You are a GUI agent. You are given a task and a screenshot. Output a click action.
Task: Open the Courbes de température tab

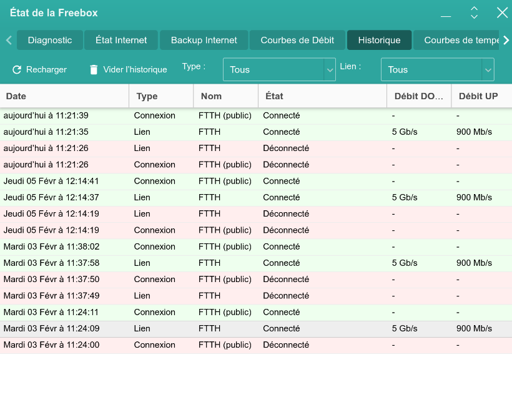pyautogui.click(x=456, y=40)
